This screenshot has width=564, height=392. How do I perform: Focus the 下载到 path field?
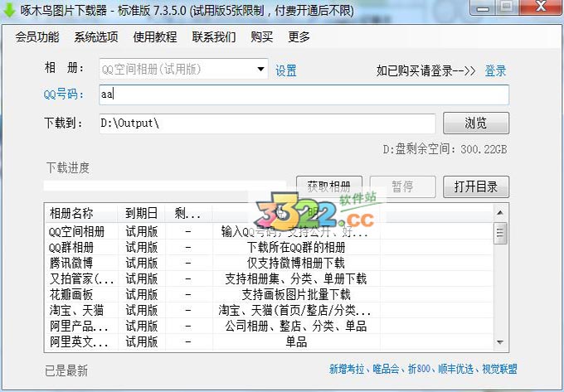(267, 123)
